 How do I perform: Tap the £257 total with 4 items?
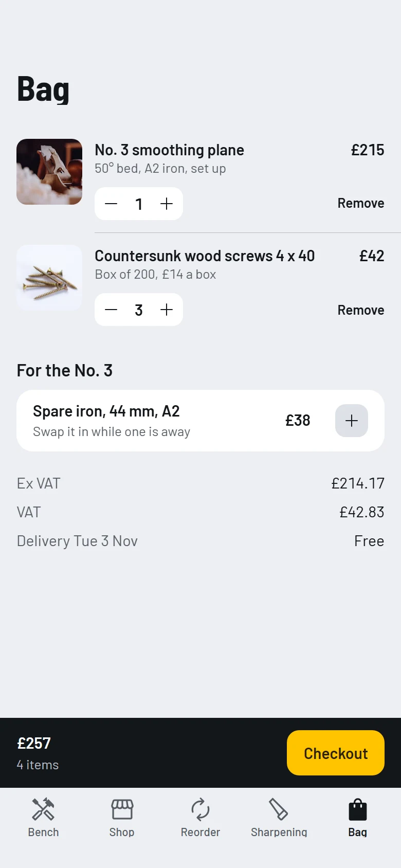pos(38,753)
